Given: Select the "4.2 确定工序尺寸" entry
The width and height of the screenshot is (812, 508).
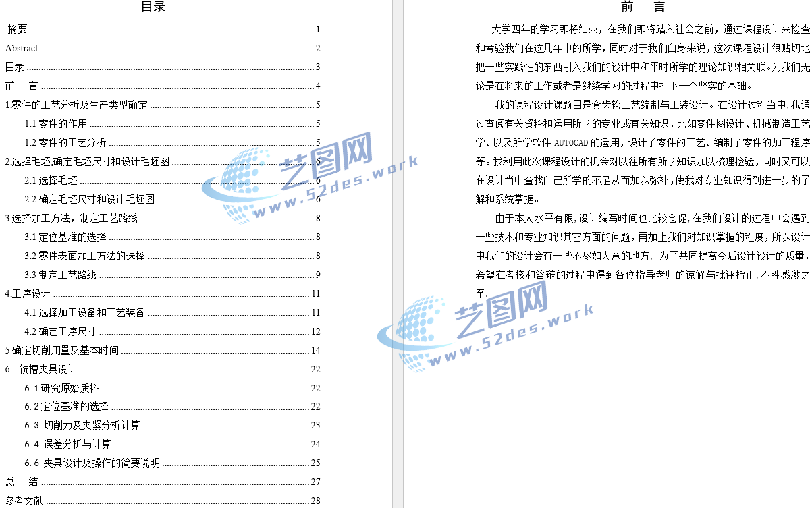Looking at the screenshot, I should (172, 332).
